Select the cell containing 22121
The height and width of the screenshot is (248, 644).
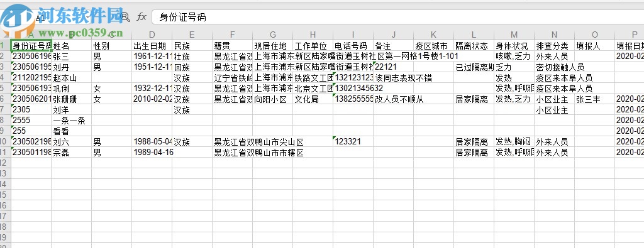(394, 67)
